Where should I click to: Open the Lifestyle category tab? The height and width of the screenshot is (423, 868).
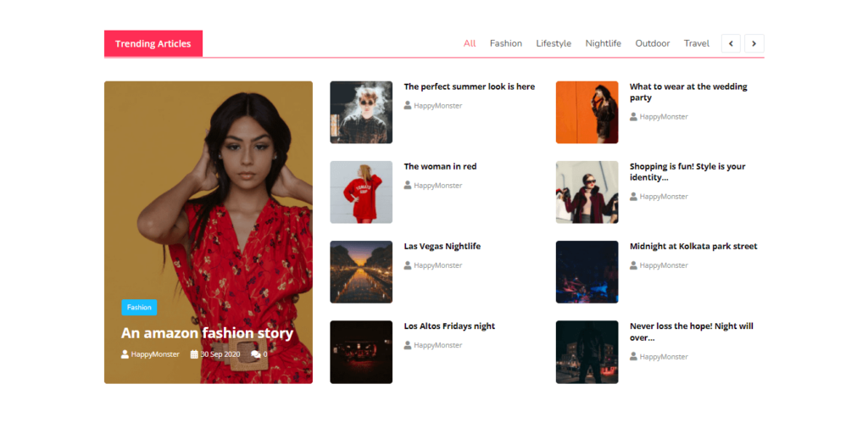click(x=554, y=43)
